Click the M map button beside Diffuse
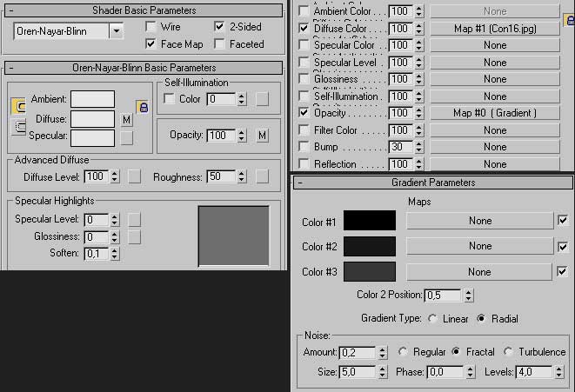Screen dimensions: 575x392 click(127, 118)
